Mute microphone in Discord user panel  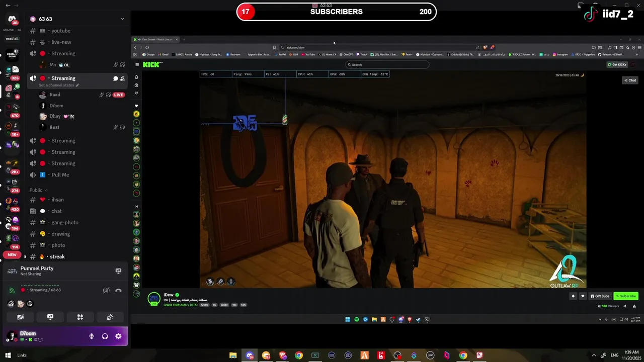pyautogui.click(x=91, y=336)
